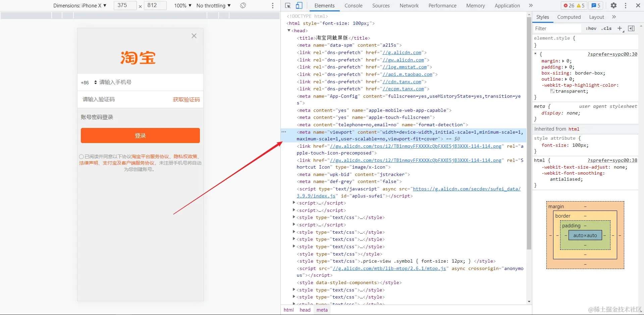
Task: Select the title element row
Action: [333, 38]
